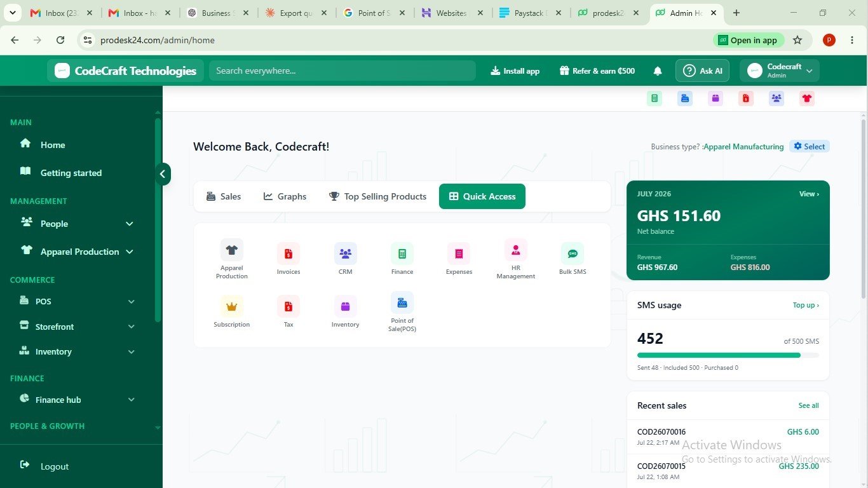Screen dimensions: 868x488
Task: Expand the People menu in sidebar
Action: (x=78, y=224)
